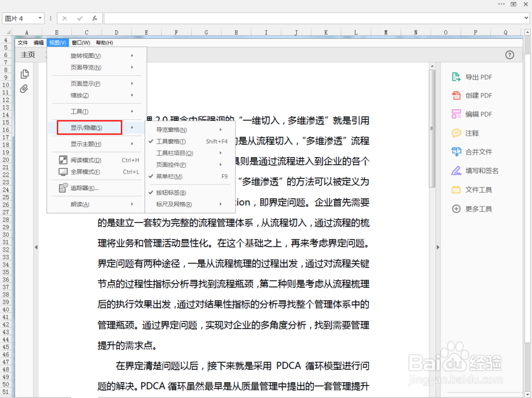The width and height of the screenshot is (532, 398).
Task: Switch to the 主页 tab
Action: click(x=28, y=54)
